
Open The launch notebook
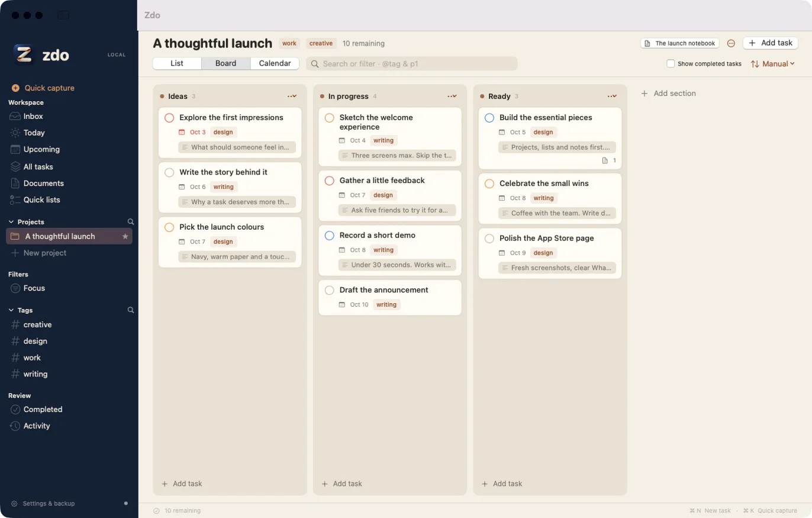680,43
